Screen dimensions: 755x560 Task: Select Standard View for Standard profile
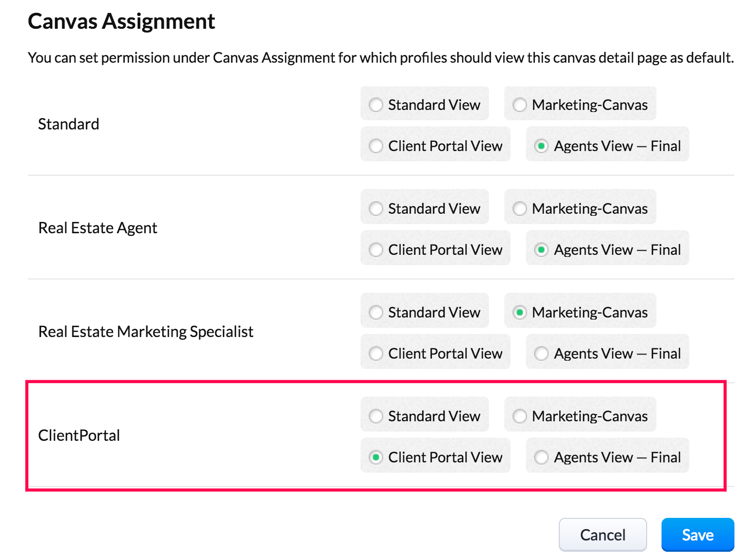coord(376,105)
